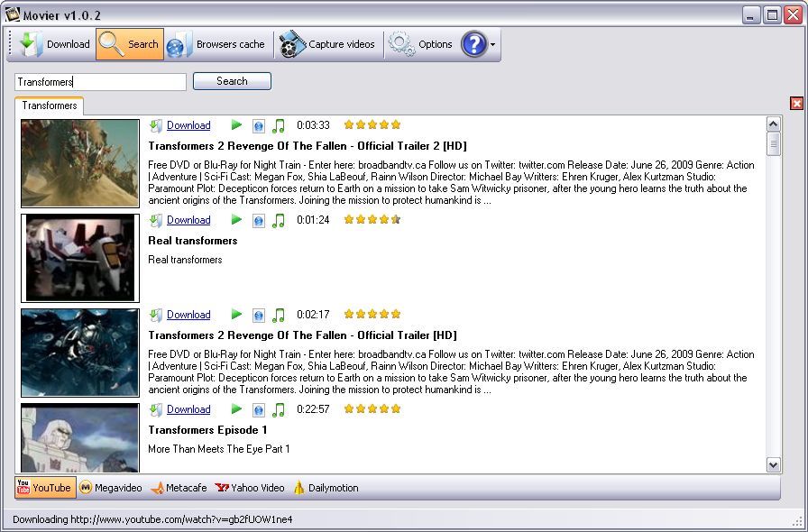The width and height of the screenshot is (808, 532).
Task: Click download icon for Real transformers
Action: [x=156, y=220]
